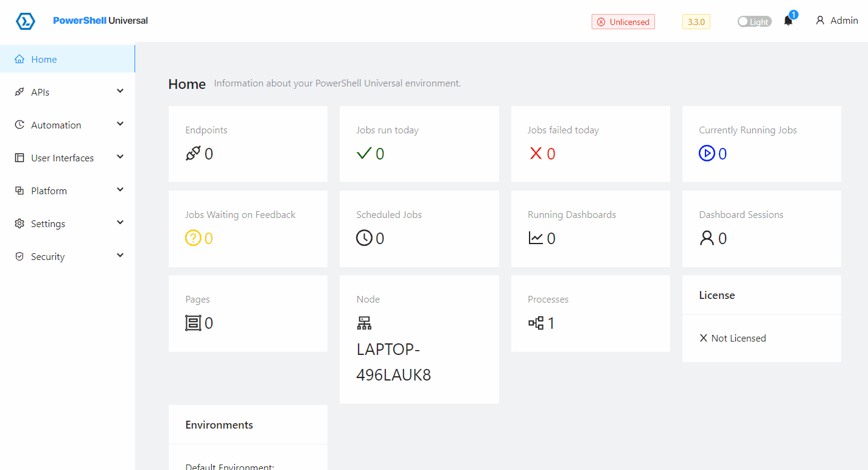Click the Endpoints card title
The image size is (868, 470).
[x=206, y=130]
